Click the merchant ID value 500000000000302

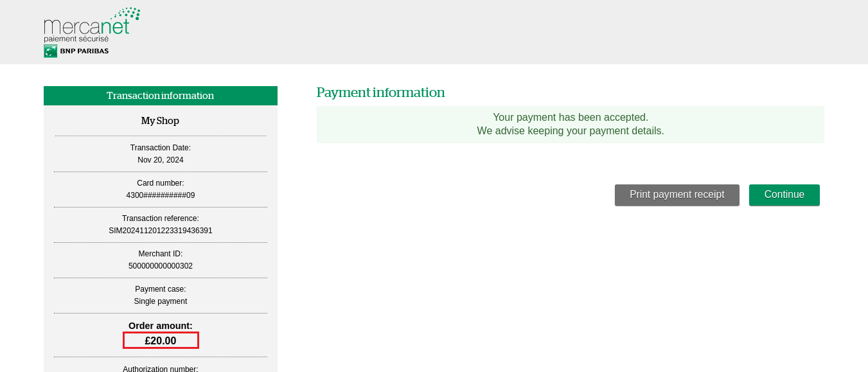pos(160,266)
